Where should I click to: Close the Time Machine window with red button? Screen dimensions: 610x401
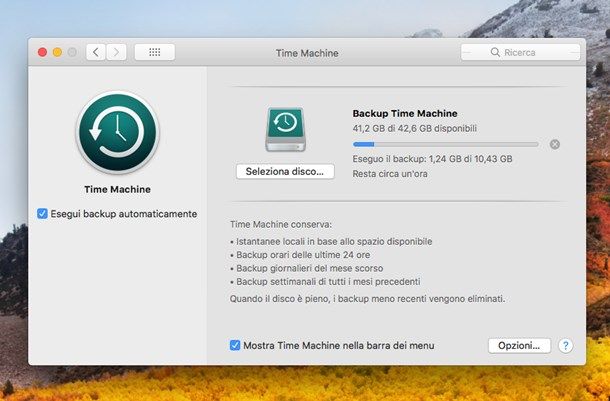coord(42,52)
